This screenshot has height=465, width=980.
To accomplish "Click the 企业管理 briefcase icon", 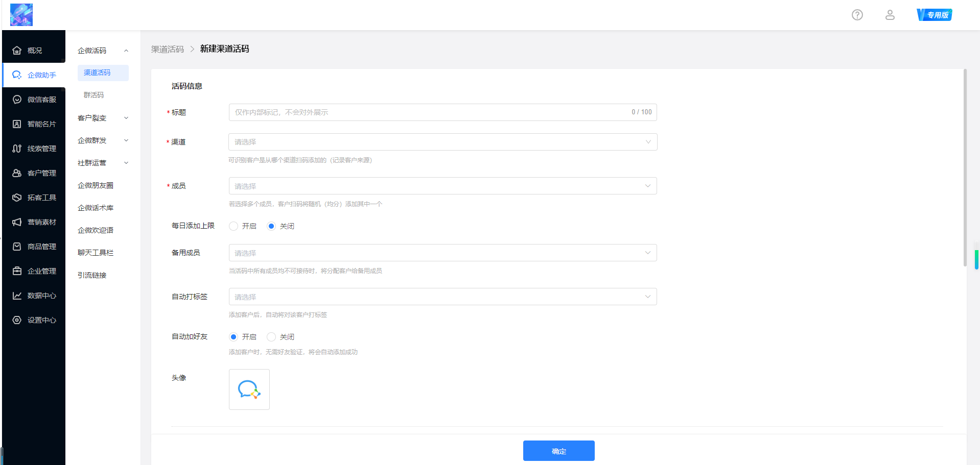I will pos(17,271).
